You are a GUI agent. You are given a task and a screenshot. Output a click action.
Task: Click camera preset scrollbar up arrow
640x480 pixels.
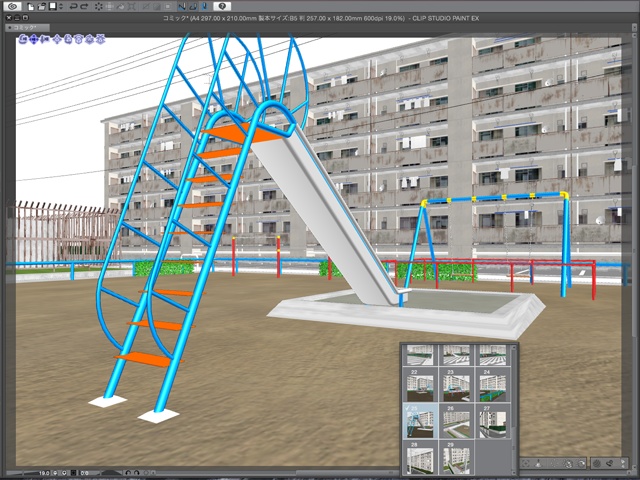[x=514, y=347]
